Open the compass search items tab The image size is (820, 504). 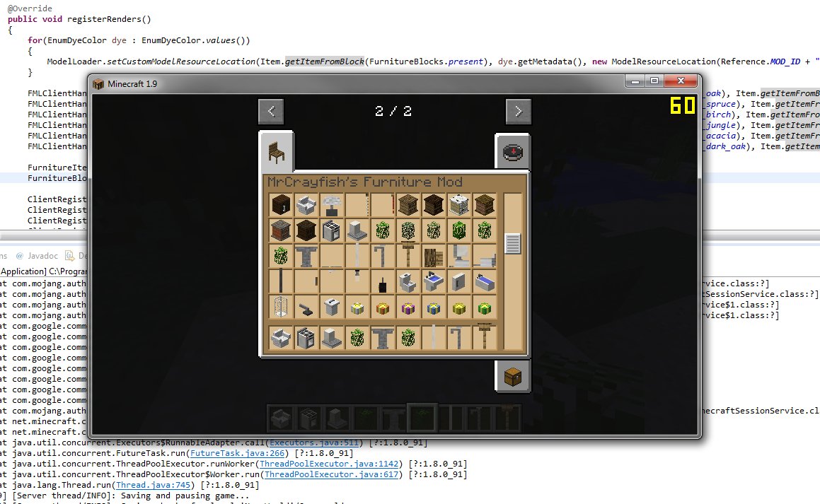point(512,152)
